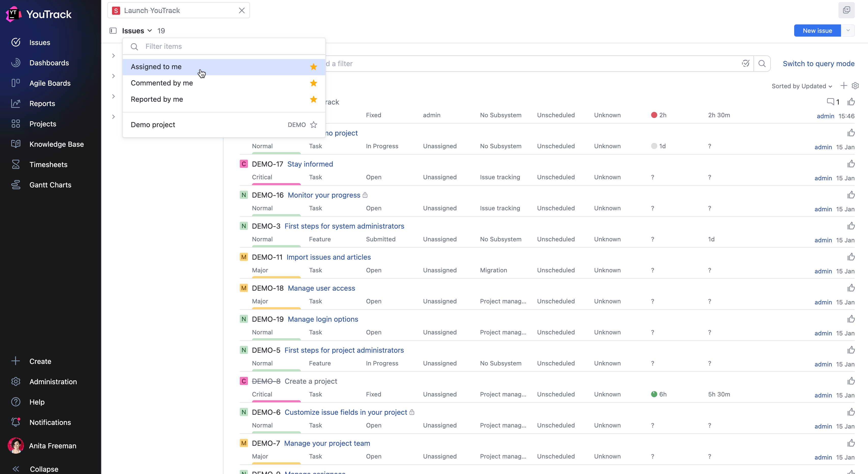Add a field with the plus icon

(x=844, y=86)
